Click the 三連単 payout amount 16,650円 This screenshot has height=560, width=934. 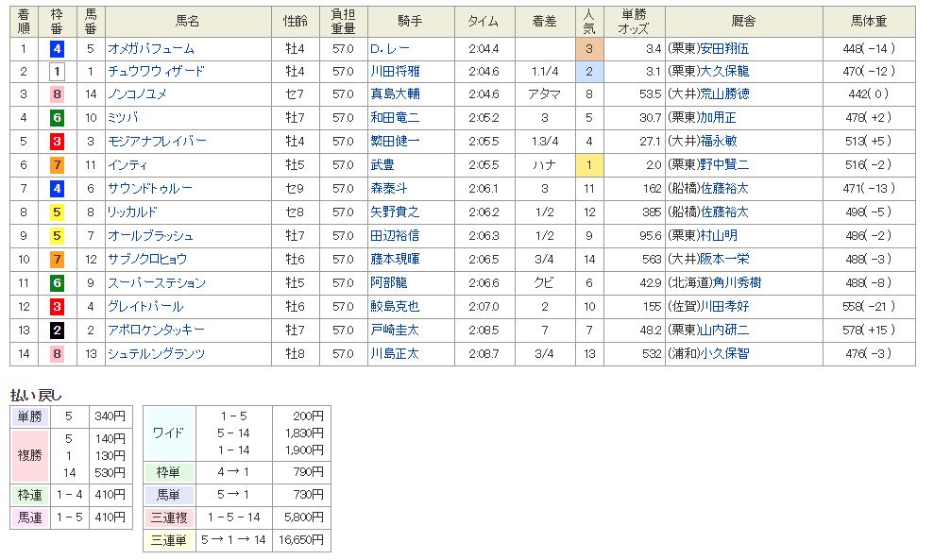tap(301, 540)
